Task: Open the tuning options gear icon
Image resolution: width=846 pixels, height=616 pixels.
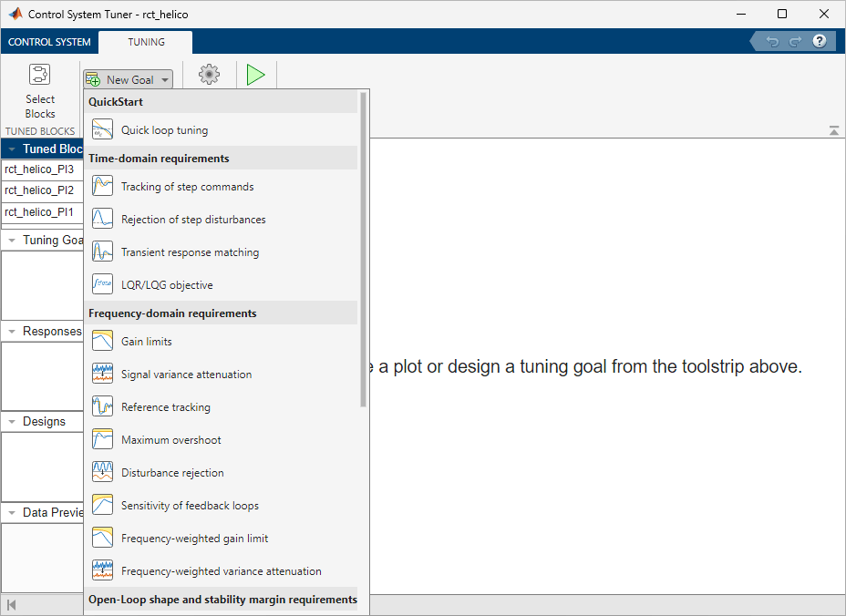Action: click(209, 75)
